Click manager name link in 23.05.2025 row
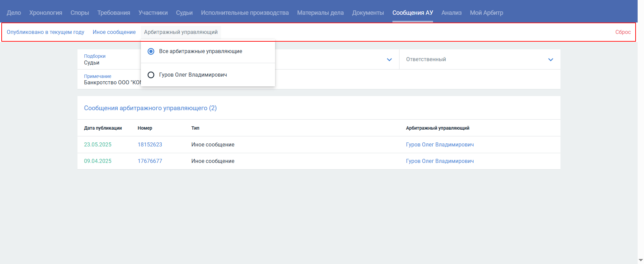The height and width of the screenshot is (264, 644). click(439, 145)
